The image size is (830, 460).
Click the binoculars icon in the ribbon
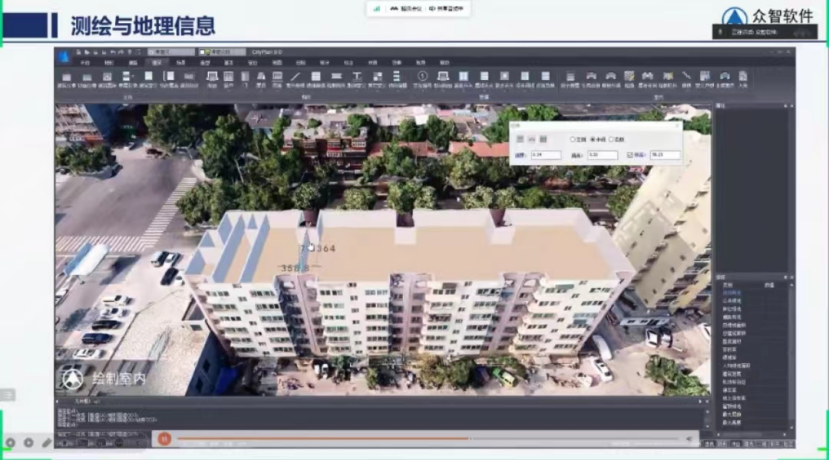point(647,76)
